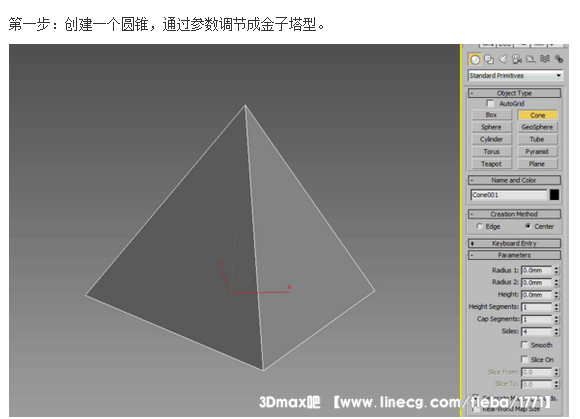This screenshot has height=419, width=580.
Task: Click the Slice To value field
Action: tap(537, 384)
